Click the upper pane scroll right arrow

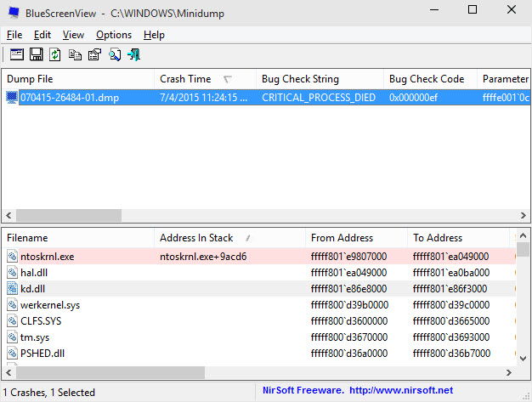(x=524, y=215)
